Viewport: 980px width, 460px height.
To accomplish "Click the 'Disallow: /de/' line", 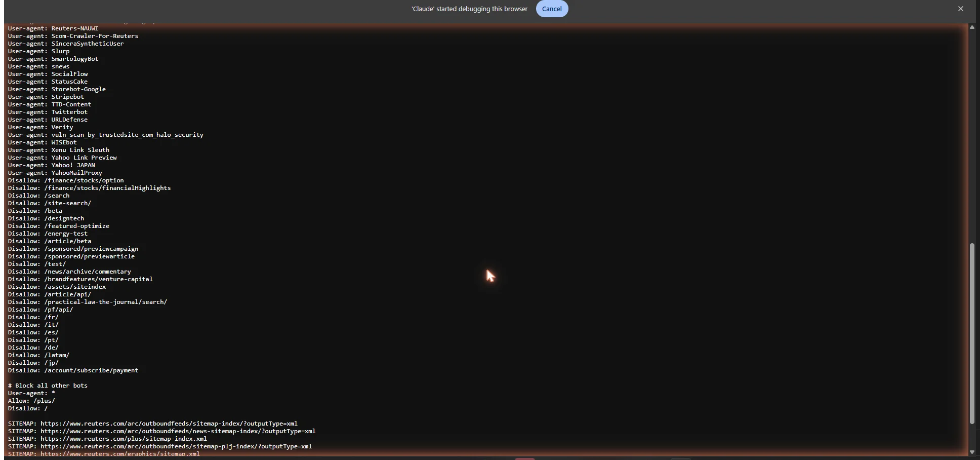I will point(33,348).
